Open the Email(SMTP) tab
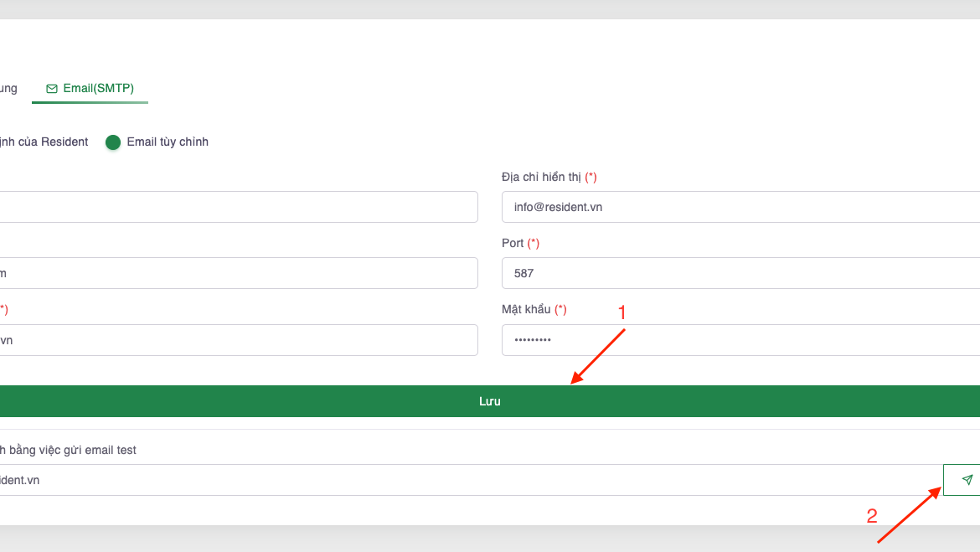This screenshot has width=980, height=552. point(90,89)
